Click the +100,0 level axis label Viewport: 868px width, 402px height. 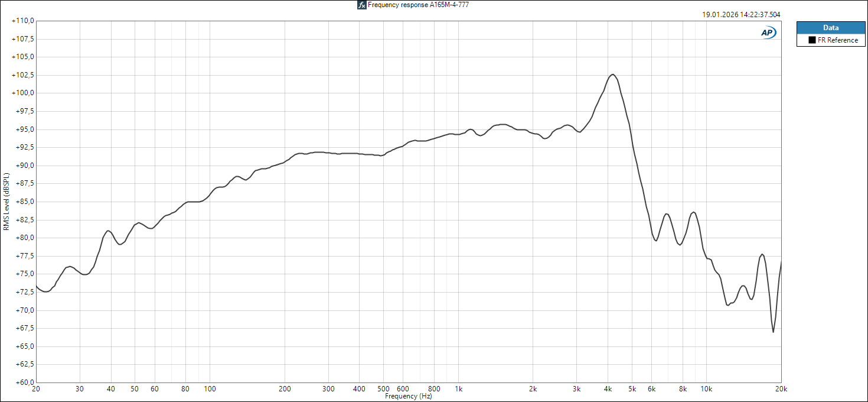23,93
